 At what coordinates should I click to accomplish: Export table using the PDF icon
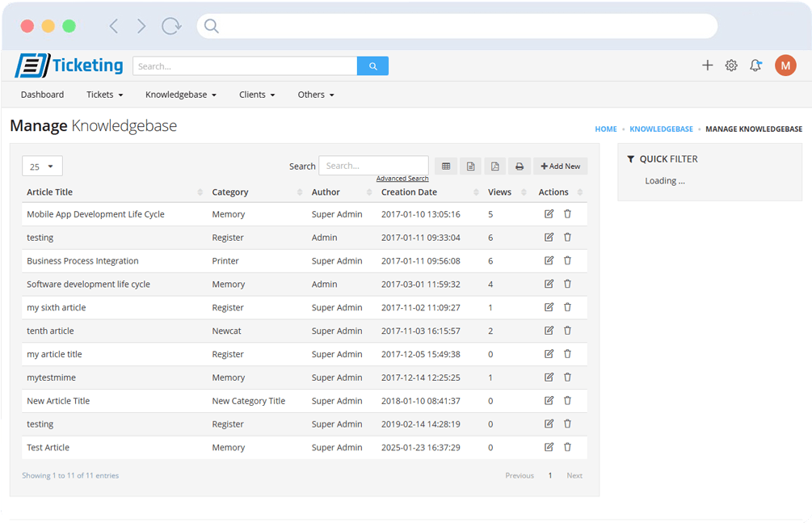[494, 167]
